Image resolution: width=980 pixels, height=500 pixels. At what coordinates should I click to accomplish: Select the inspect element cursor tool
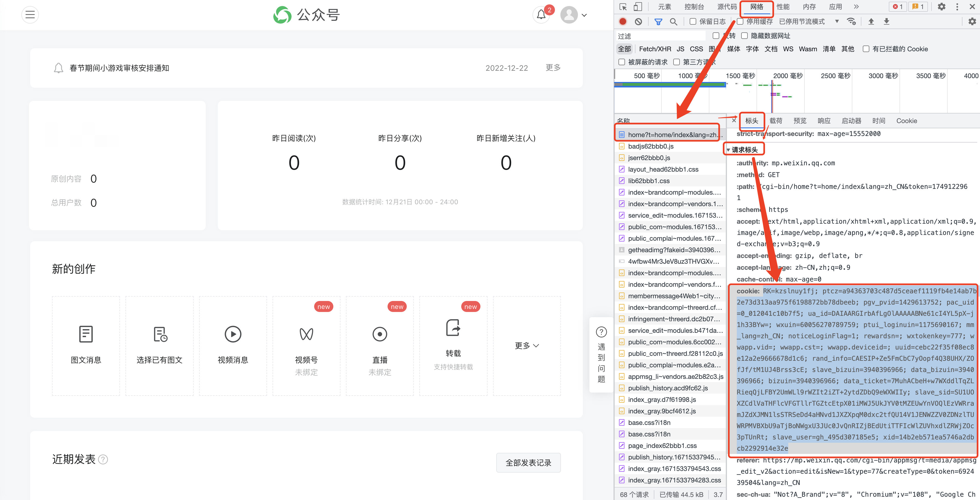pyautogui.click(x=623, y=7)
